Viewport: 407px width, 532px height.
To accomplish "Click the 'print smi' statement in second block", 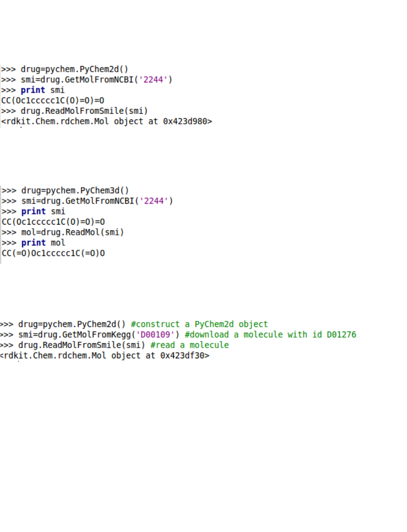I will click(43, 212).
